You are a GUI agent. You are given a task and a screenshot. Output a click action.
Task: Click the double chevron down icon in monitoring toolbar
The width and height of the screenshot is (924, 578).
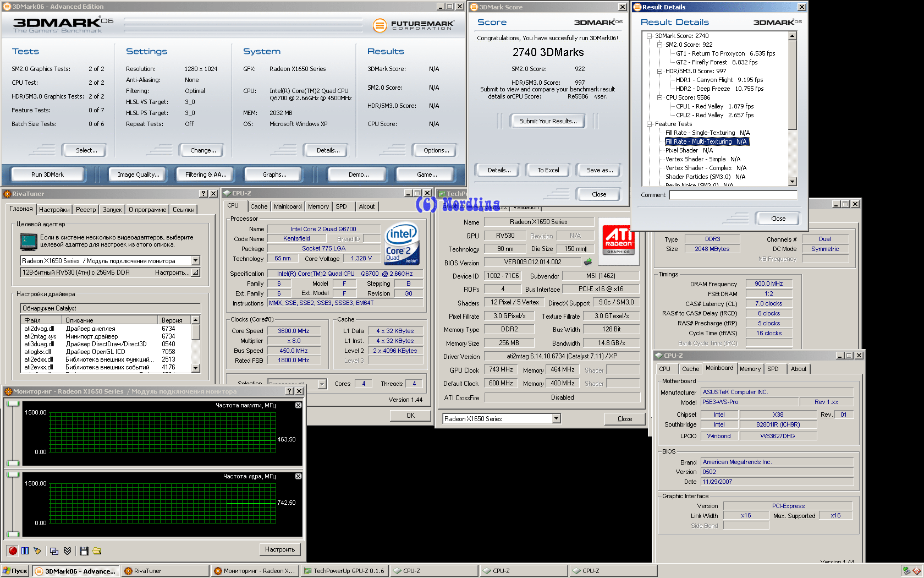pos(67,550)
